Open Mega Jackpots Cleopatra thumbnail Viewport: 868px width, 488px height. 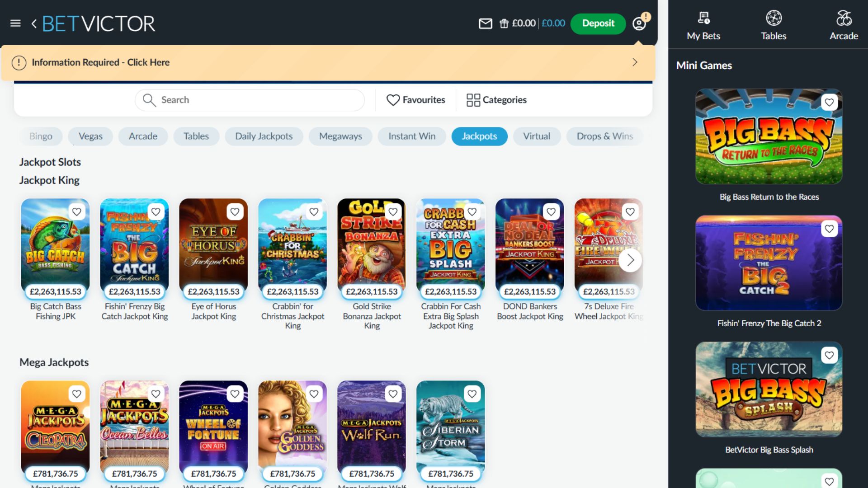click(55, 427)
